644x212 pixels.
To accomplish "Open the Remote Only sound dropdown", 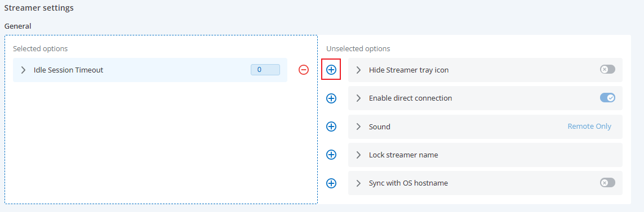I will [x=589, y=127].
